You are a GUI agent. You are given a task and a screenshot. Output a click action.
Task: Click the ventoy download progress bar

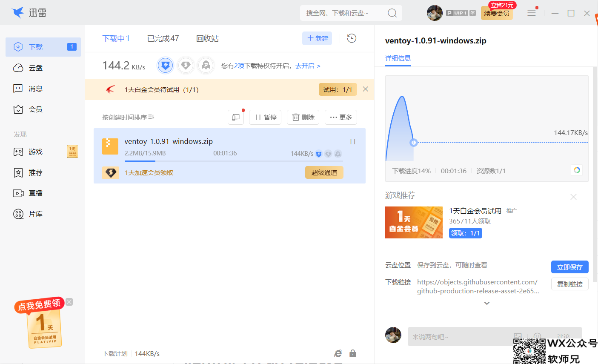coord(234,161)
